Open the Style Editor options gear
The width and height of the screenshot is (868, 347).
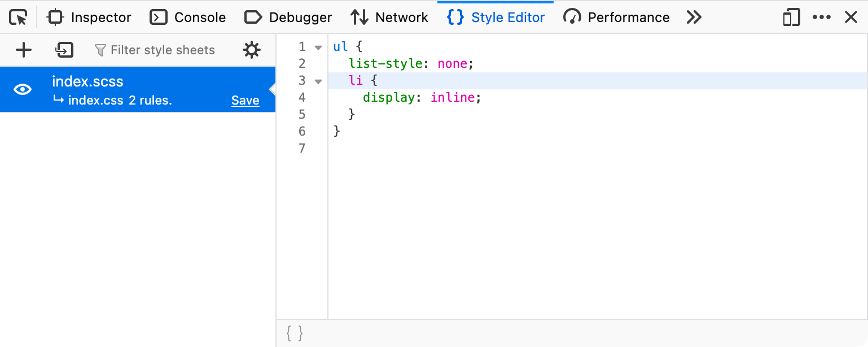pyautogui.click(x=252, y=50)
